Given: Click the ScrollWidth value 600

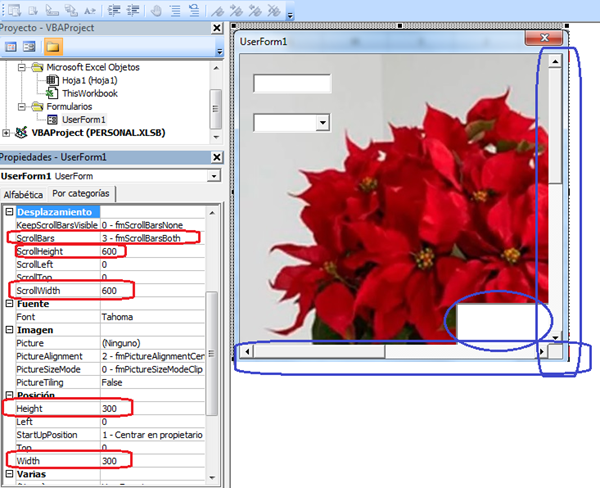Looking at the screenshot, I should click(109, 291).
